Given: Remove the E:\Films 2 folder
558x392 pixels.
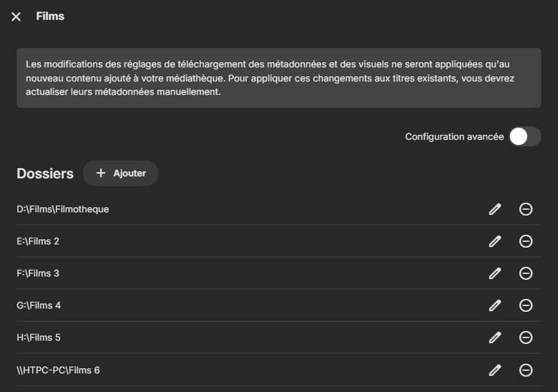Looking at the screenshot, I should 525,241.
